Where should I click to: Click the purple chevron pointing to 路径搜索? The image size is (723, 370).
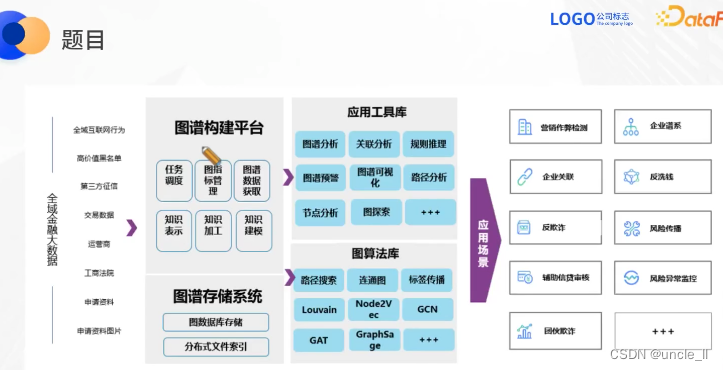coord(290,278)
